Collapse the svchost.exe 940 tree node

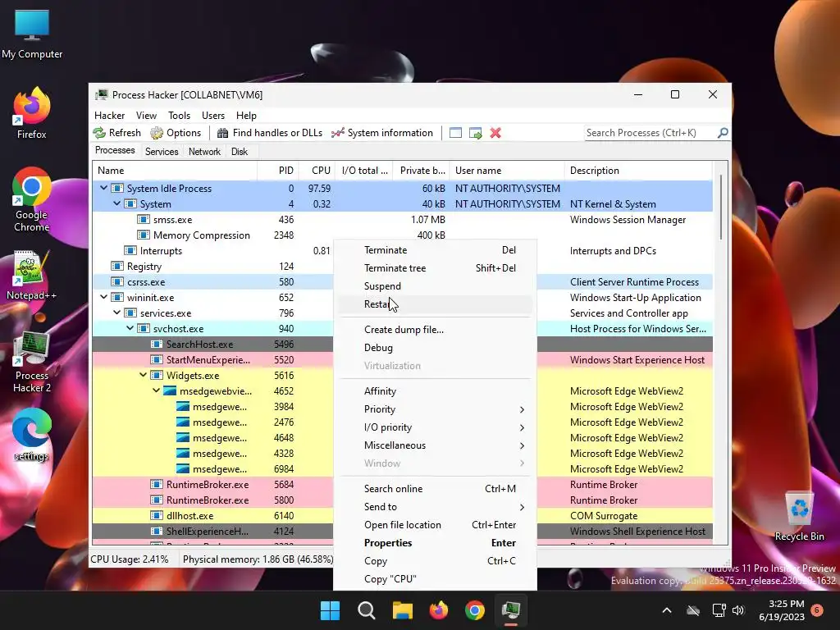pos(130,328)
